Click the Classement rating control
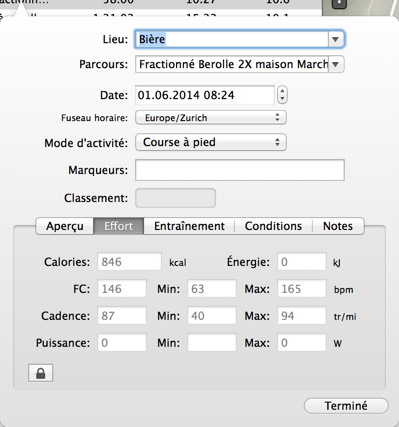Screen dimensions: 399x427 [x=175, y=198]
